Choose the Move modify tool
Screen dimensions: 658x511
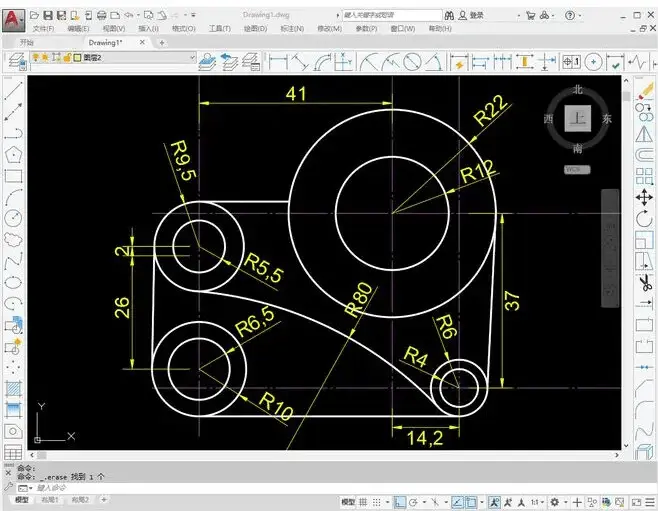pos(644,197)
